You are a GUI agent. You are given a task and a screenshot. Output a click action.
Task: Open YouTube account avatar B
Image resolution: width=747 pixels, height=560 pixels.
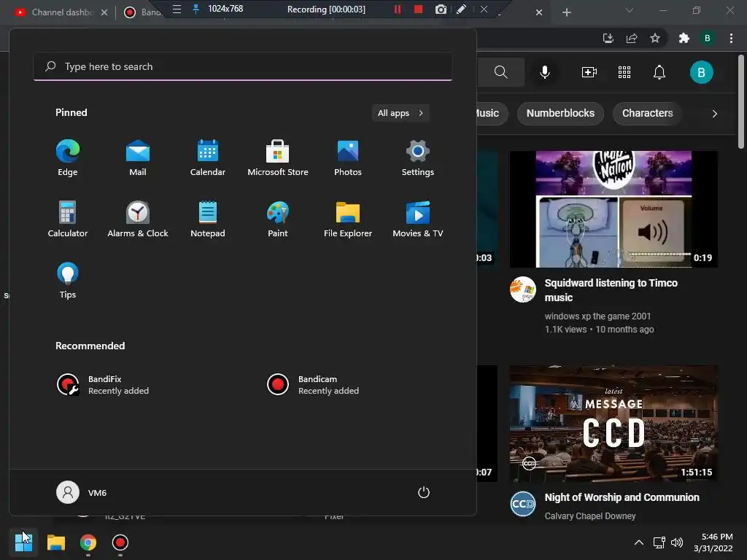[x=701, y=72]
